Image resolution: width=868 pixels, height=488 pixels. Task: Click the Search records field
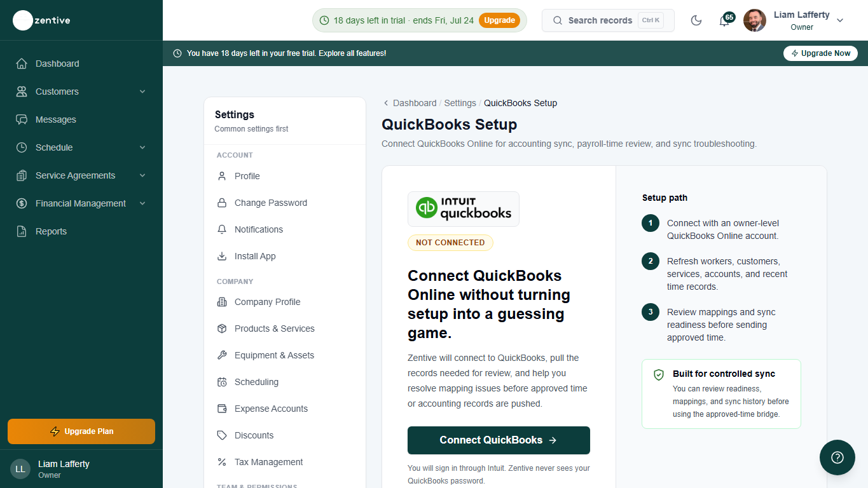[x=608, y=20]
